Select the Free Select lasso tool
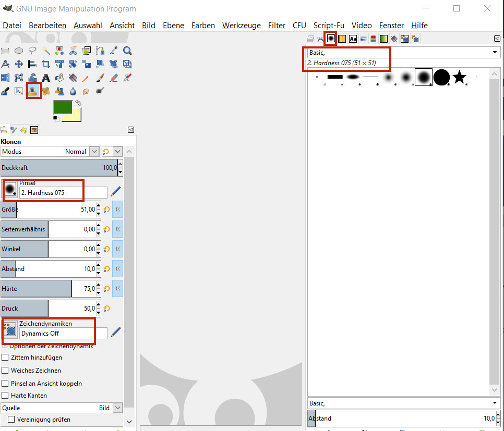This screenshot has height=431, width=504. (32, 51)
